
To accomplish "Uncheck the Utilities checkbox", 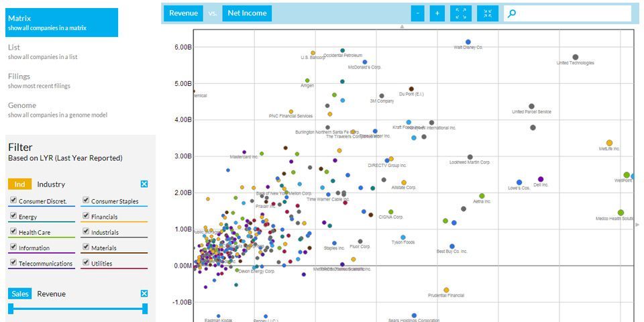I will [85, 262].
